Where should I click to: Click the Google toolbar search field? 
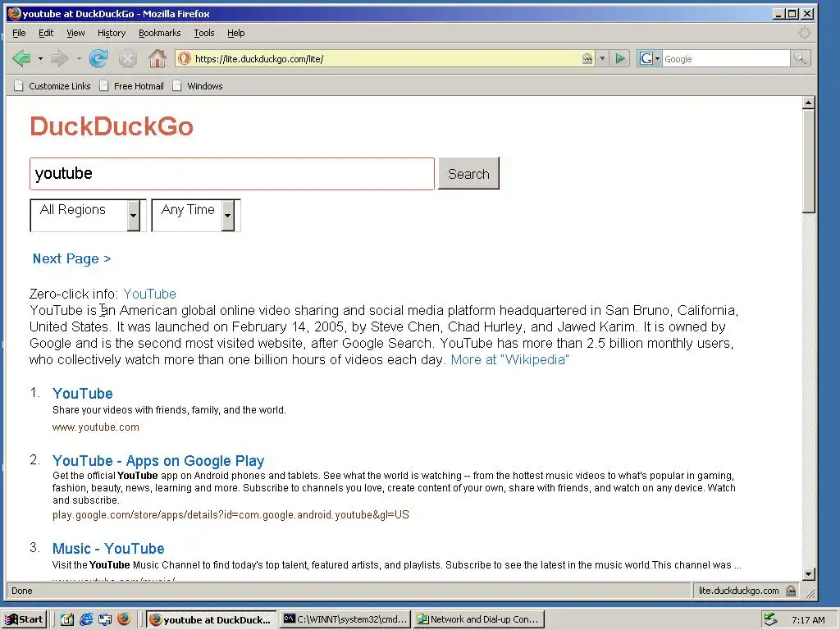(x=726, y=59)
